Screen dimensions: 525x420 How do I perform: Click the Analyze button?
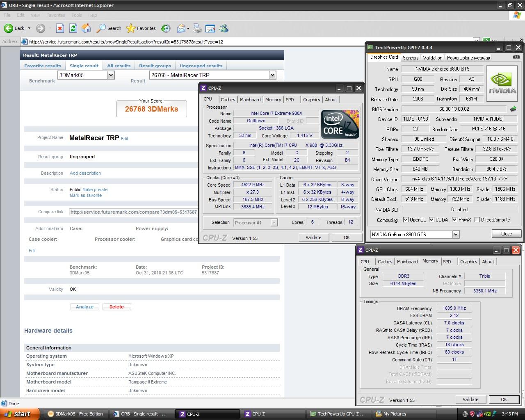[x=84, y=307]
